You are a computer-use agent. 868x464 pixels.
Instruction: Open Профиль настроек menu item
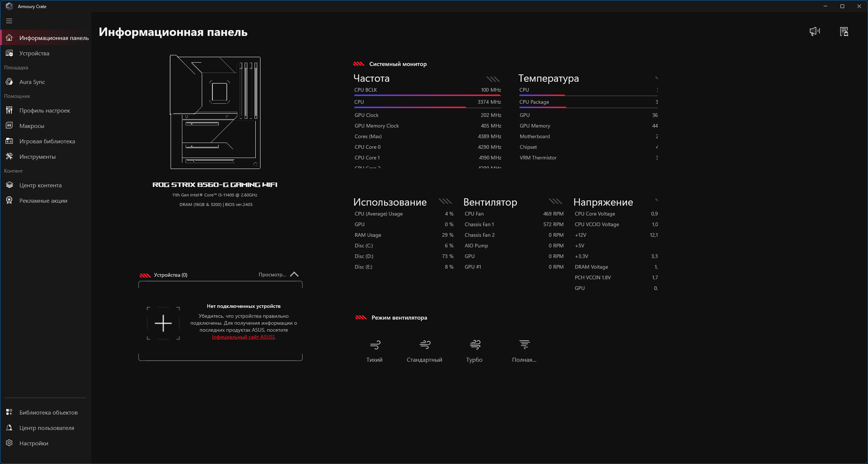coord(46,110)
